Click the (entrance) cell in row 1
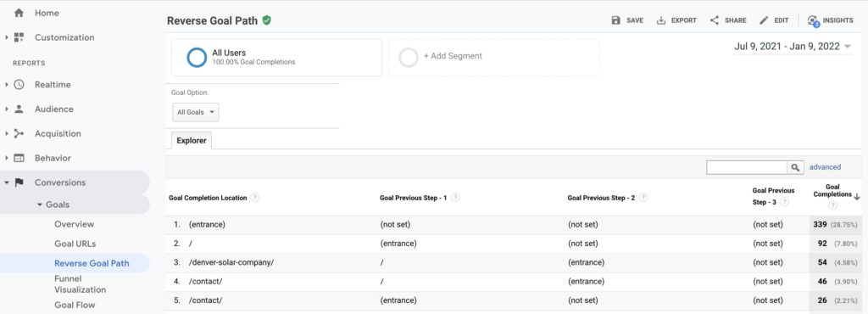The image size is (868, 314). tap(207, 225)
